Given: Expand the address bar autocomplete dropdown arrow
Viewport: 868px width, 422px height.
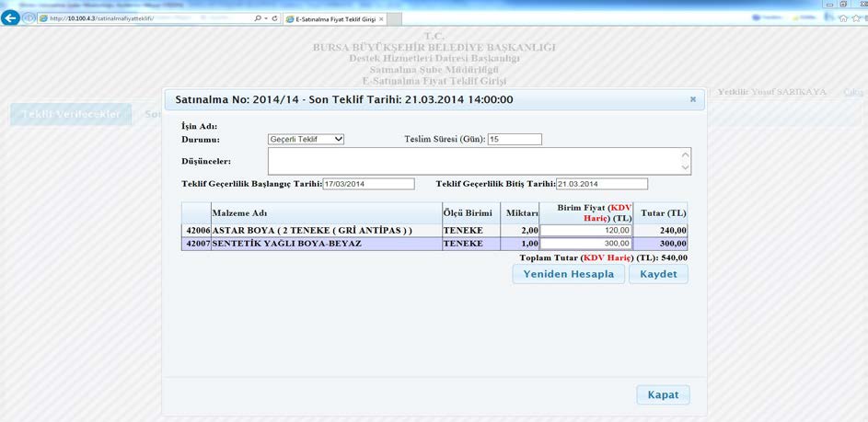Looking at the screenshot, I should pos(265,18).
